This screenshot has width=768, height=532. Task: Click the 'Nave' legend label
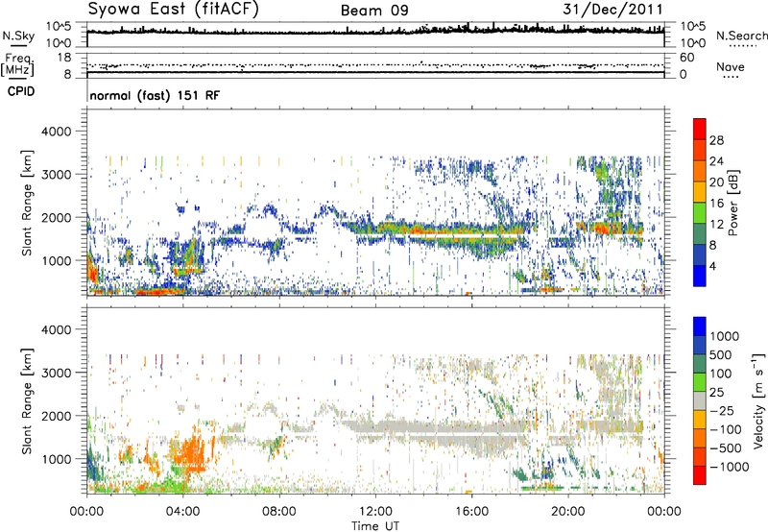[731, 66]
